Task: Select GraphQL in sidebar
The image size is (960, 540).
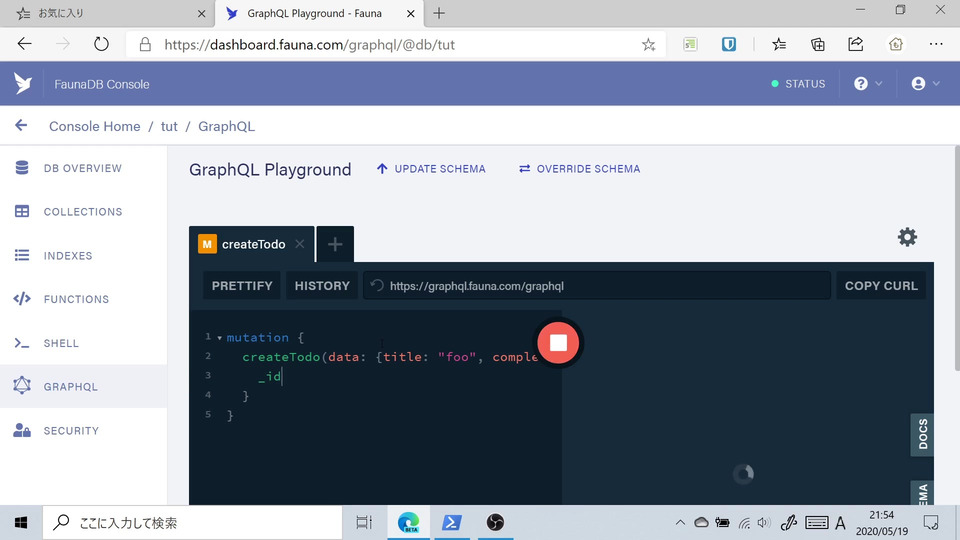Action: (x=83, y=386)
